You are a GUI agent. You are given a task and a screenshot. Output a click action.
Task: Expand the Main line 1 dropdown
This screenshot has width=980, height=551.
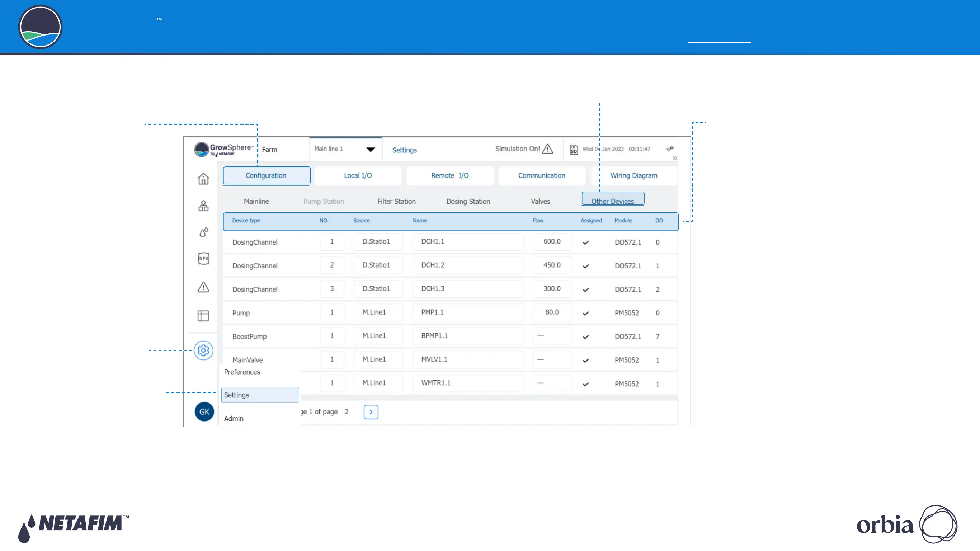pos(345,149)
